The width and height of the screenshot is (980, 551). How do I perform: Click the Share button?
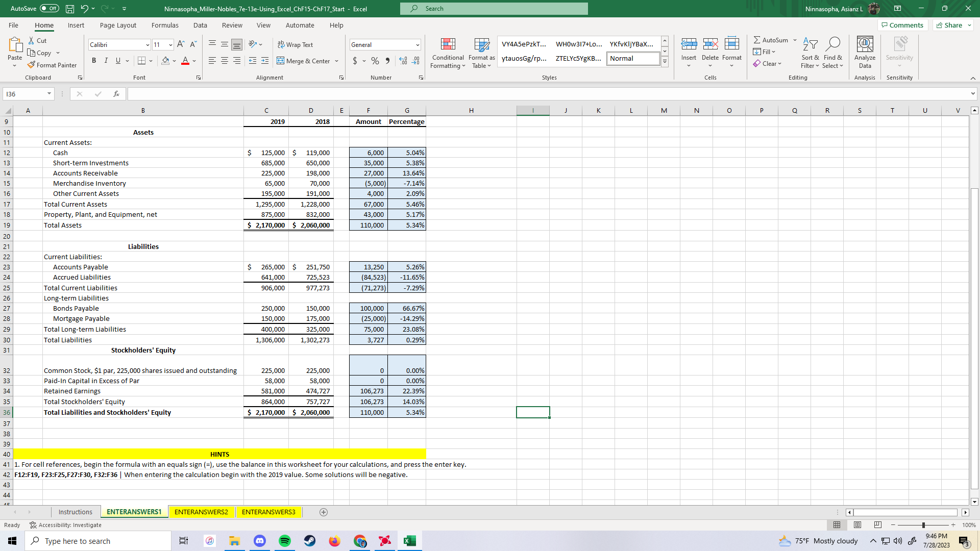coord(953,25)
